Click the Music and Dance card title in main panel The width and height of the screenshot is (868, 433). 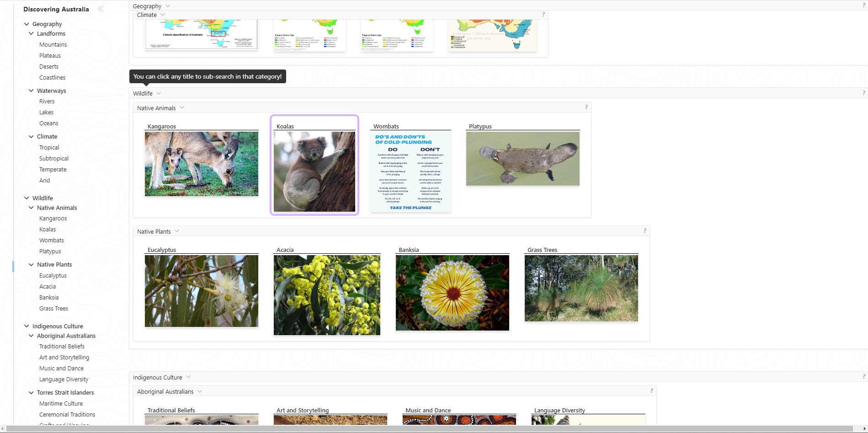point(428,410)
